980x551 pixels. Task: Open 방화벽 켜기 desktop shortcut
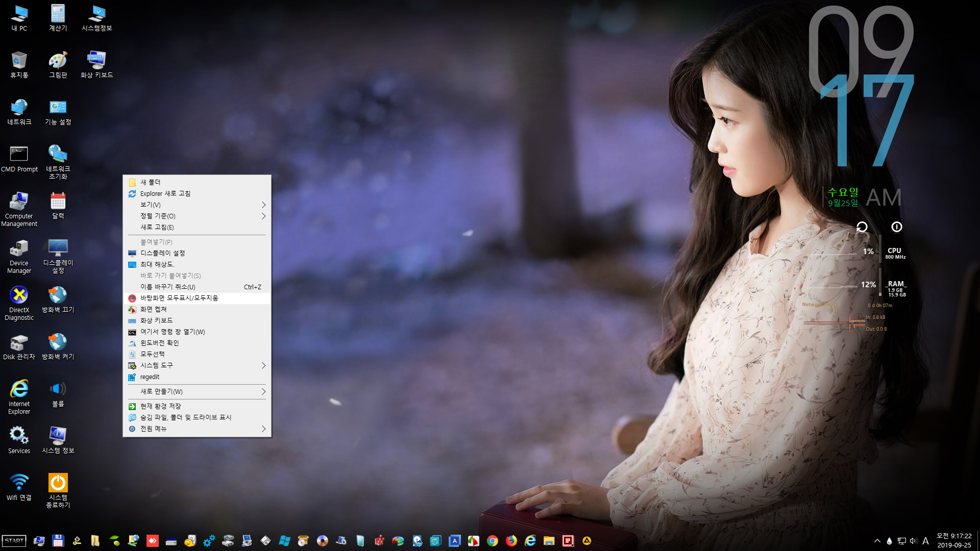click(58, 346)
